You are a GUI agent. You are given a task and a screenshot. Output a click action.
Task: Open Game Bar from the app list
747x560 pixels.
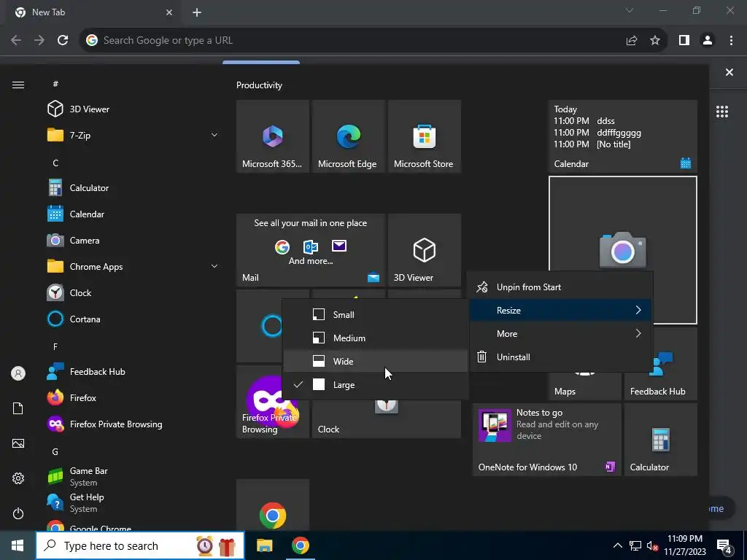133,477
